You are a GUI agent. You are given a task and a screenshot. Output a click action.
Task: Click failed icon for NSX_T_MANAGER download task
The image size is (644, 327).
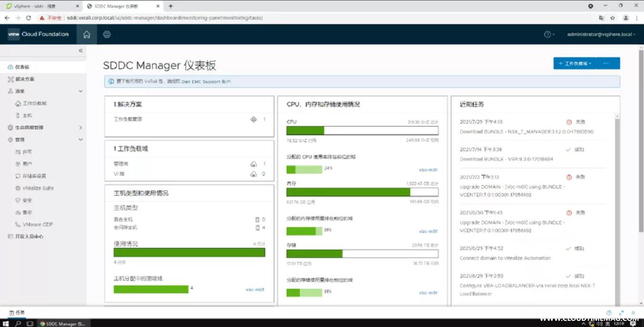click(x=569, y=122)
